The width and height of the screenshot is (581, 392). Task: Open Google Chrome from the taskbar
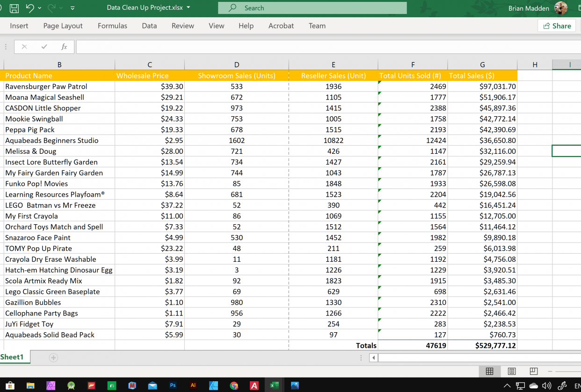[x=234, y=385]
